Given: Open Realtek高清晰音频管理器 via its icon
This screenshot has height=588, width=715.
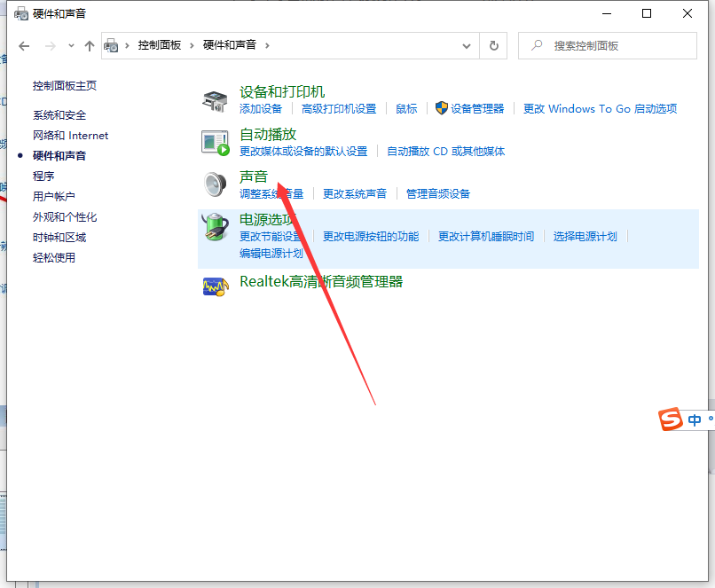Looking at the screenshot, I should coord(216,286).
